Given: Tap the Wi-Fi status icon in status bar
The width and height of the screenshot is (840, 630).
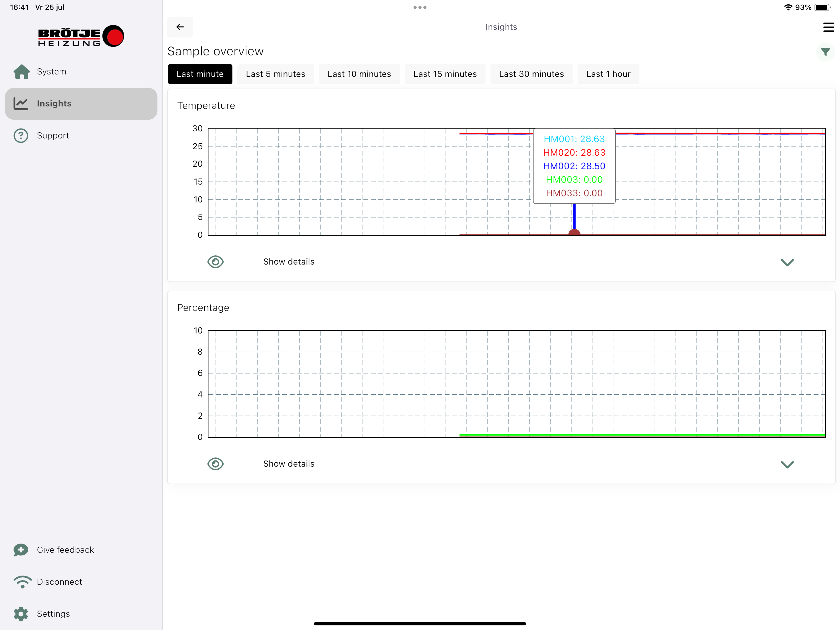Looking at the screenshot, I should click(x=788, y=7).
